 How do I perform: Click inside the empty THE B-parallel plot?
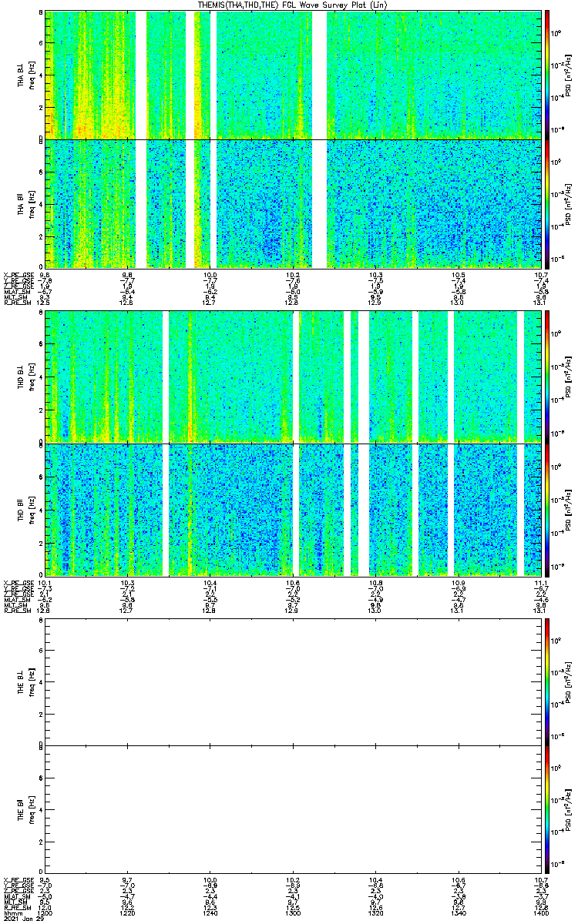pyautogui.click(x=293, y=808)
